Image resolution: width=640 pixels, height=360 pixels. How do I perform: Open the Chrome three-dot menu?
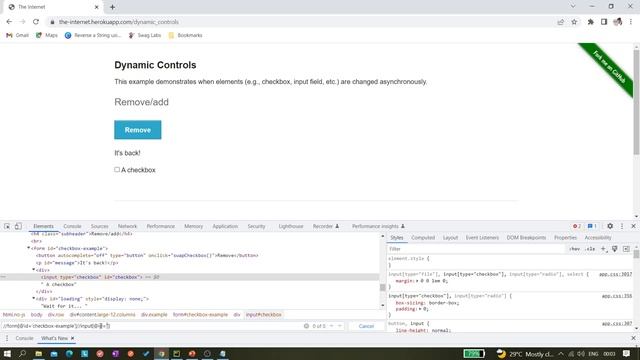pos(631,22)
